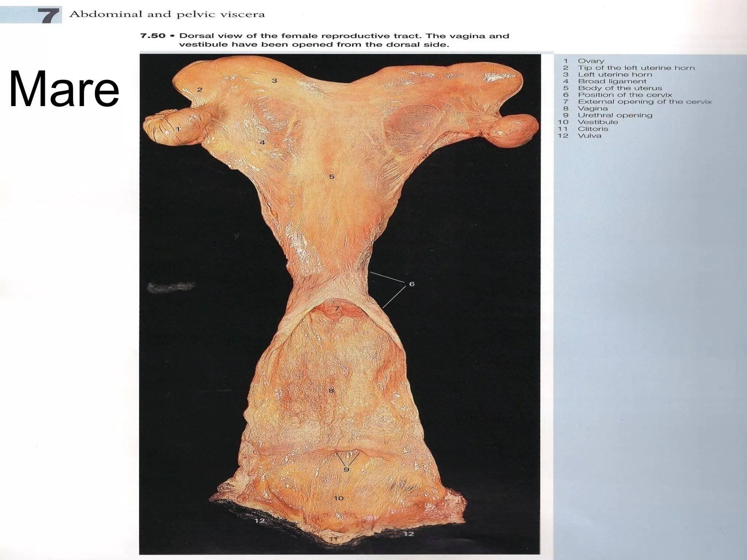
Task: Click label 6 beside the cervix lines
Action: click(412, 284)
